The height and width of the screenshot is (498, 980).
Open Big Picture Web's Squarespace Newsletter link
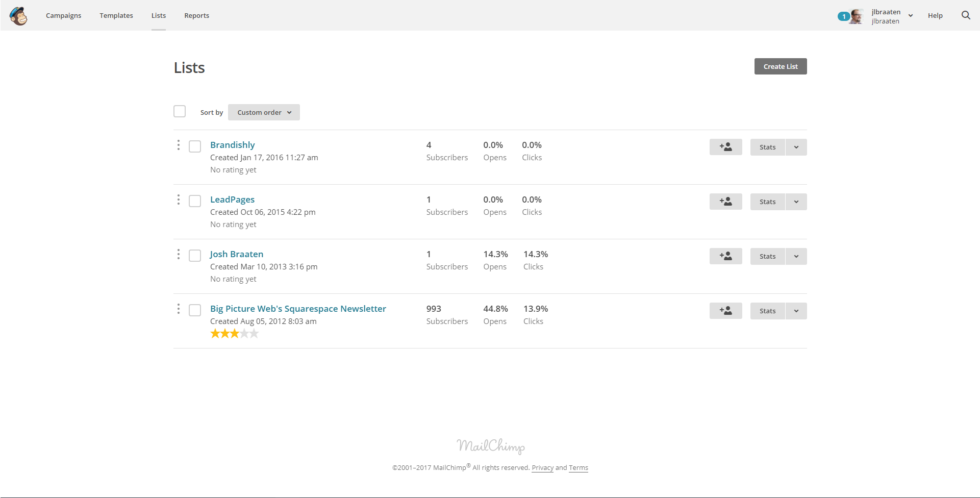tap(298, 309)
